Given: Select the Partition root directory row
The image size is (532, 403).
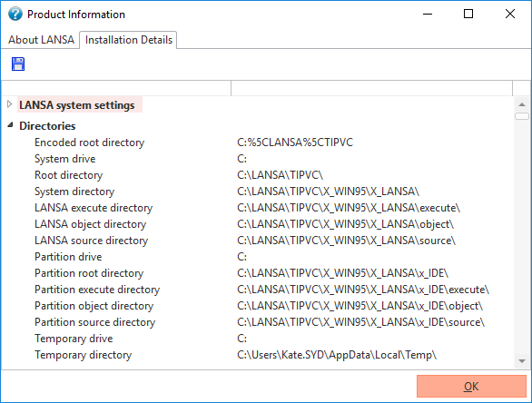Looking at the screenshot, I should click(258, 273).
